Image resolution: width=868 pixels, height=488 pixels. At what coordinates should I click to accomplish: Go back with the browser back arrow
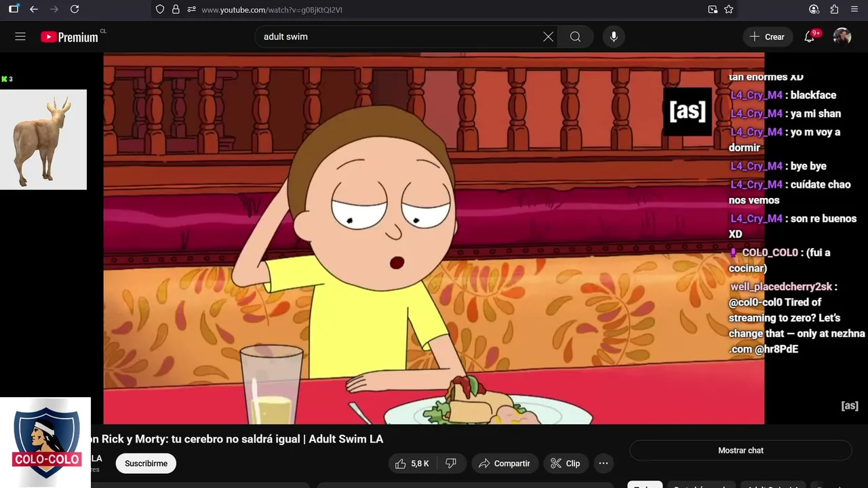[34, 9]
